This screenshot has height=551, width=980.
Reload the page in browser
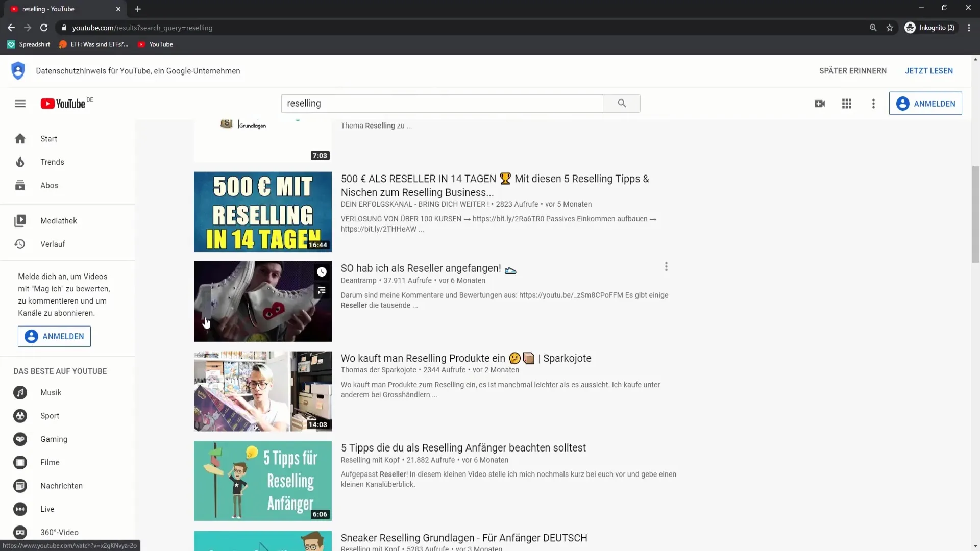pos(44,28)
